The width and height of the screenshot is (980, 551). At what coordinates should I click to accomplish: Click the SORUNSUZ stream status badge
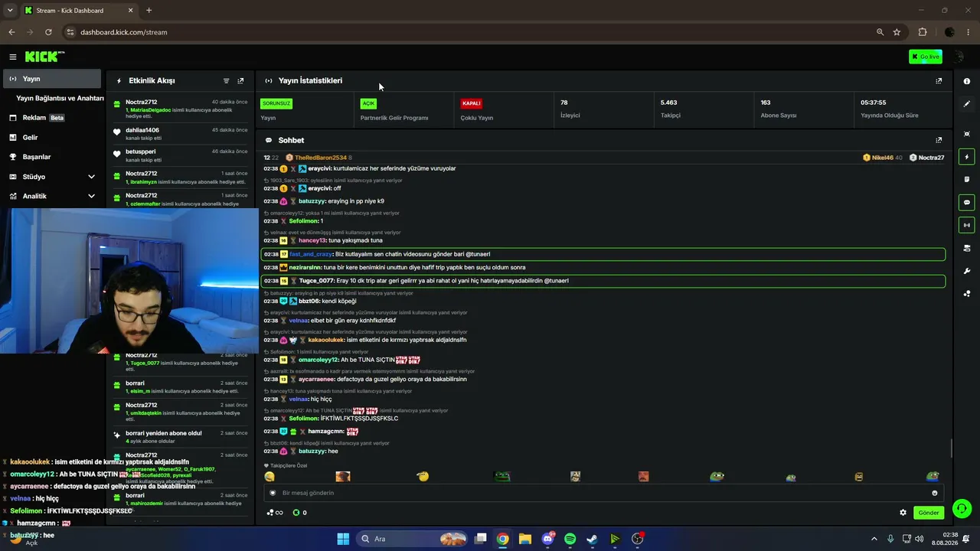click(x=276, y=103)
